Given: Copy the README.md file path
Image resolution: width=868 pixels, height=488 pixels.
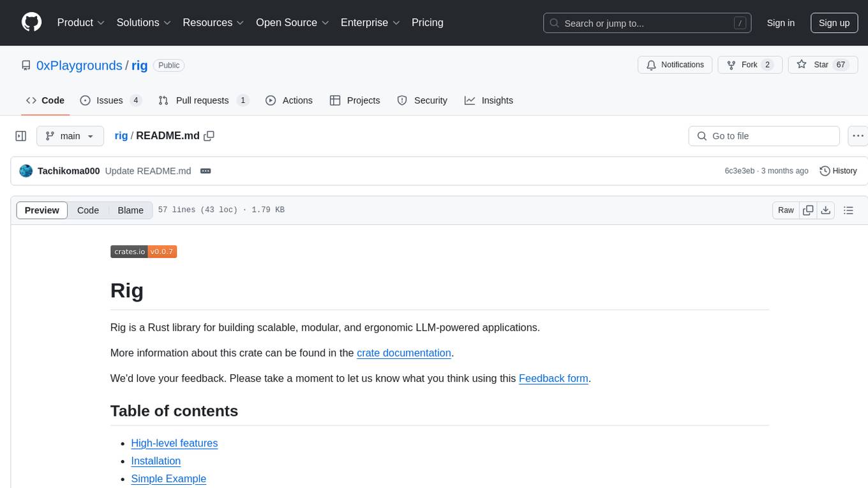Looking at the screenshot, I should [209, 136].
